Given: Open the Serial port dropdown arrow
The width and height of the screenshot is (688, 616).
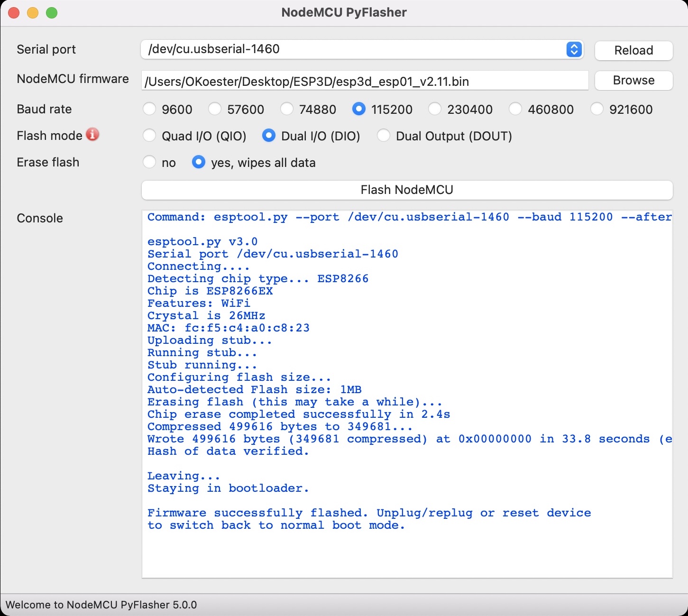Looking at the screenshot, I should pos(574,49).
